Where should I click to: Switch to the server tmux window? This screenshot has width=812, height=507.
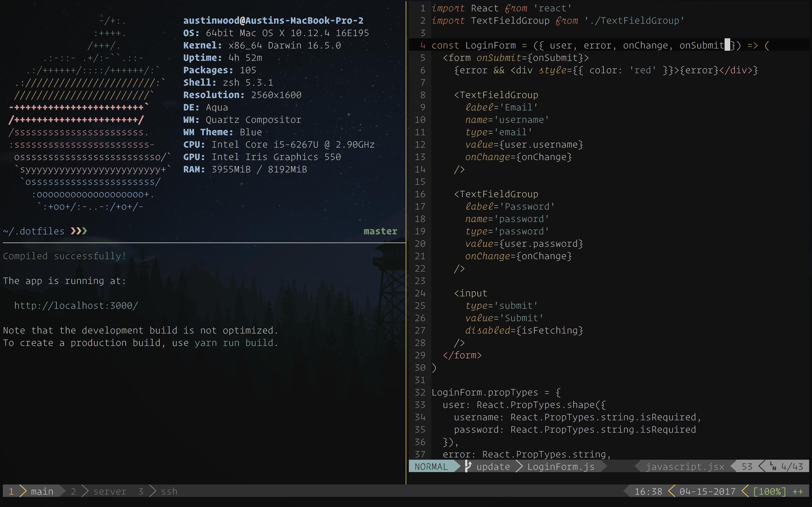[x=110, y=491]
